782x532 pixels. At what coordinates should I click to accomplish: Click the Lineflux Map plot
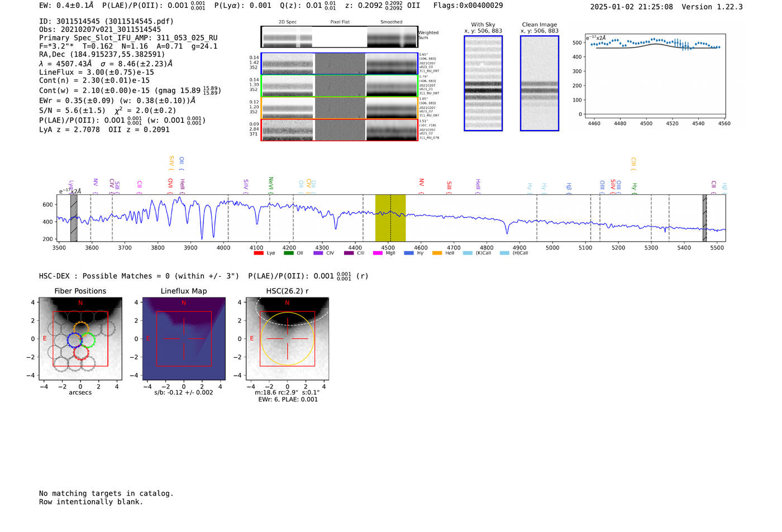click(184, 339)
